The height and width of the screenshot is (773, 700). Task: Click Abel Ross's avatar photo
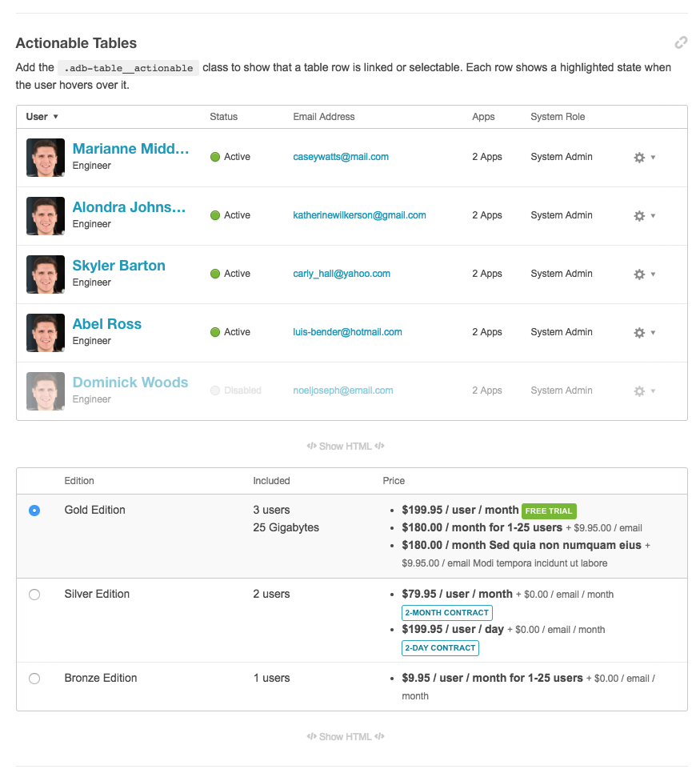coord(45,333)
